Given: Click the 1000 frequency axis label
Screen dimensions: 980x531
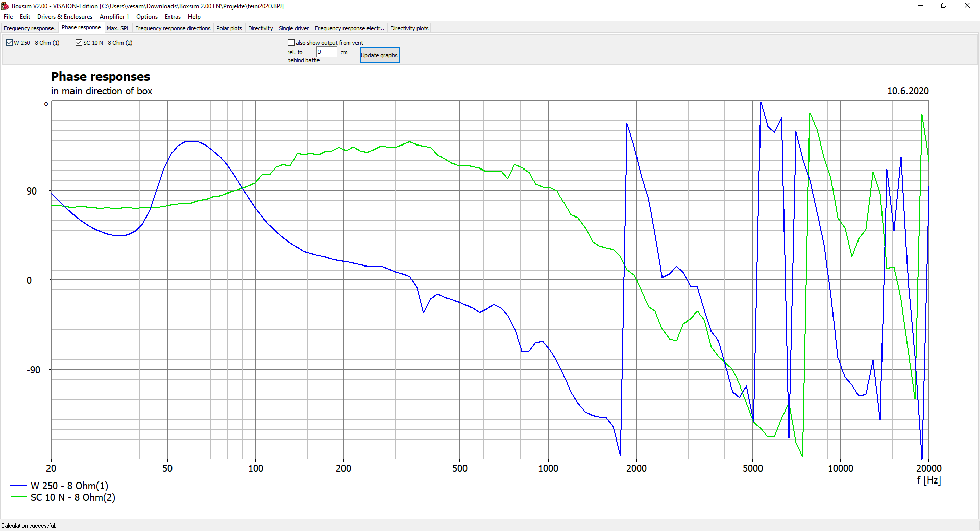Looking at the screenshot, I should coord(548,468).
